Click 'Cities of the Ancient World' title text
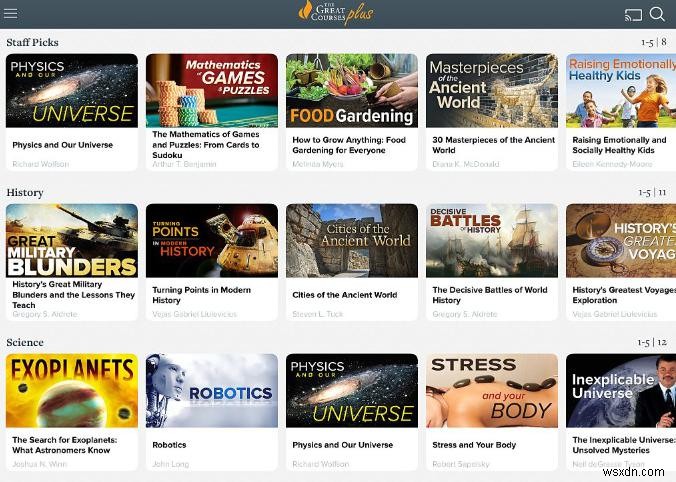 (344, 295)
